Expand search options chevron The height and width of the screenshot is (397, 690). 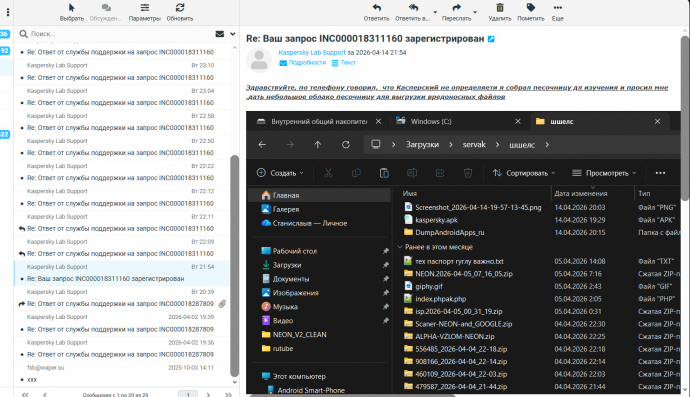click(x=232, y=34)
